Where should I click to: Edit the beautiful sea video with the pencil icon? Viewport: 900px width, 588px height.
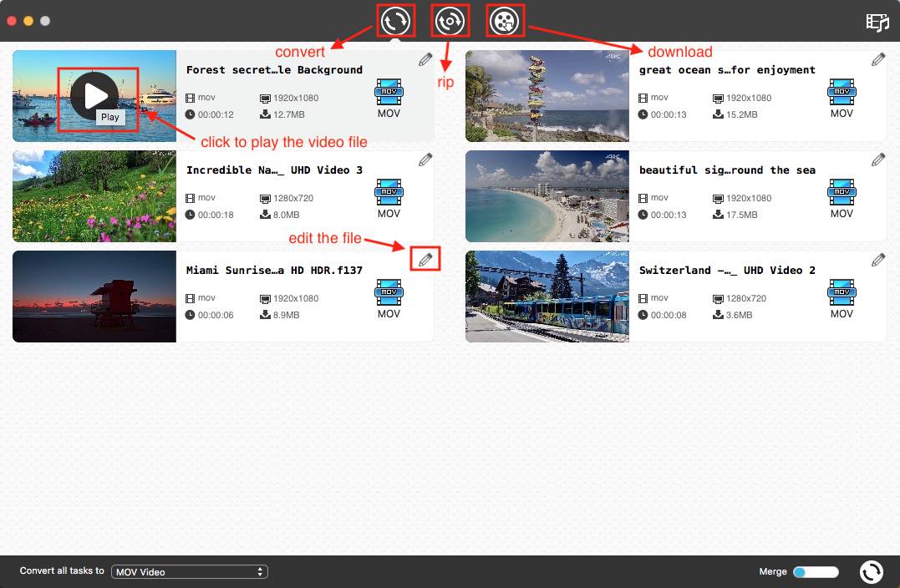[877, 159]
